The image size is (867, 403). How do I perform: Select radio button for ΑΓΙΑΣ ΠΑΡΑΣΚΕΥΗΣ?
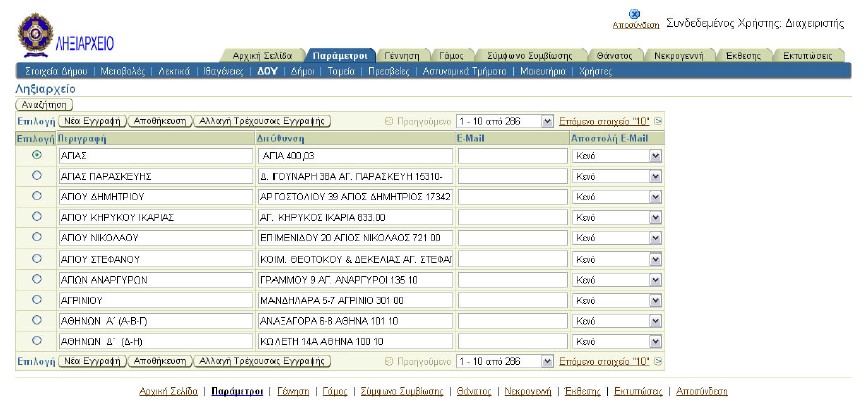point(36,175)
